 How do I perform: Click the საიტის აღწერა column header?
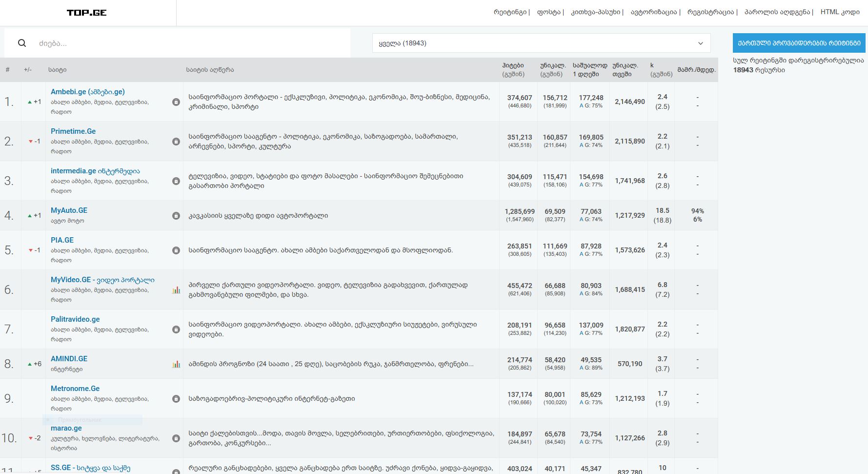click(210, 70)
